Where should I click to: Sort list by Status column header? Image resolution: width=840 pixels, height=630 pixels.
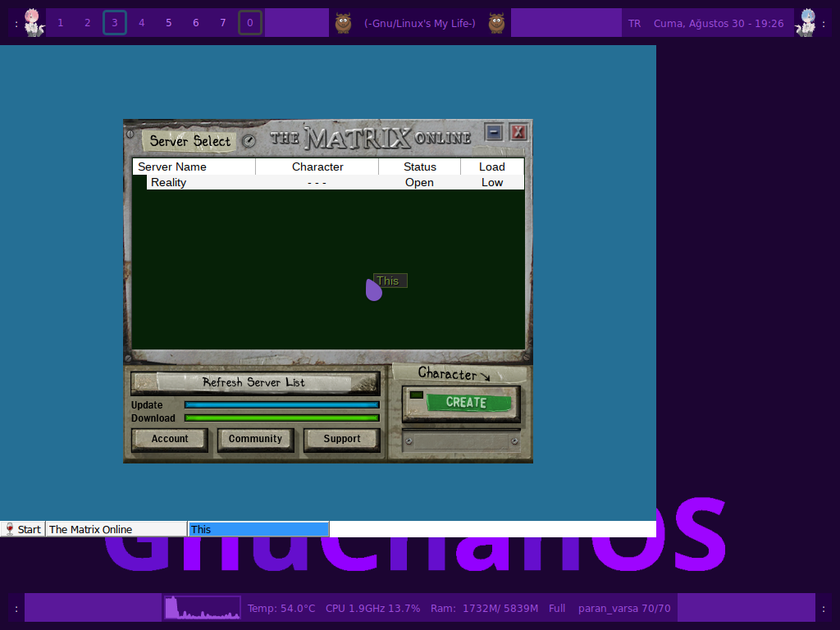419,167
